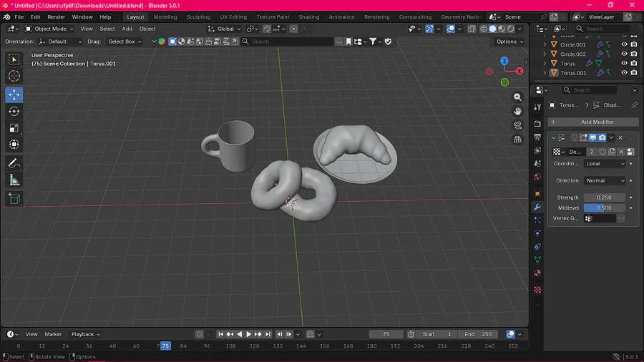Hide Circle.001 in the viewport

(624, 44)
